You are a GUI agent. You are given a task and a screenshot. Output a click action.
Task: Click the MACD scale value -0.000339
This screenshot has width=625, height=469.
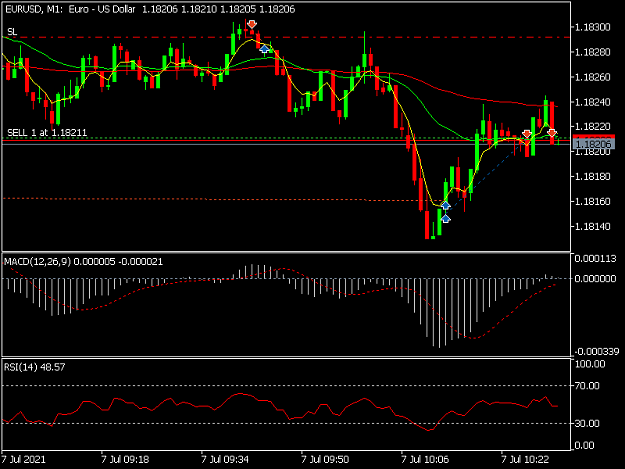597,351
